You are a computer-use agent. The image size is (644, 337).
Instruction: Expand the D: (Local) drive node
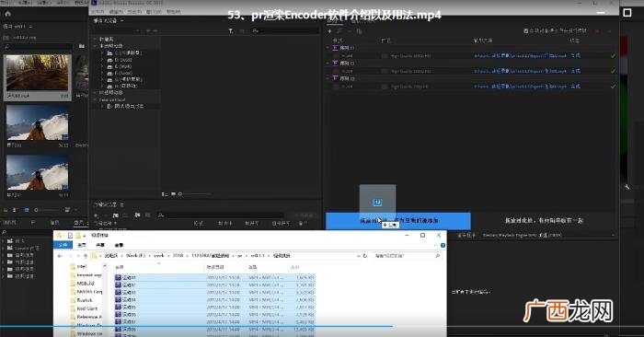(102, 60)
